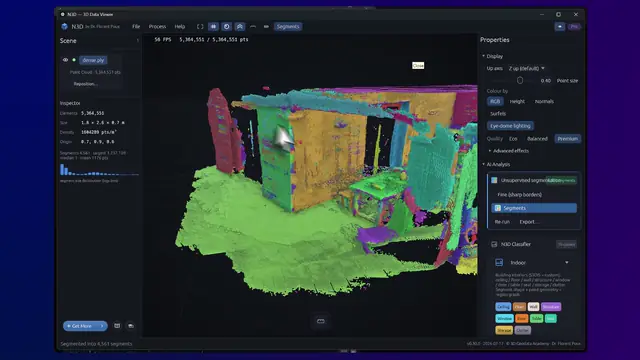Click the thin dash icon in toolbar

[253, 27]
